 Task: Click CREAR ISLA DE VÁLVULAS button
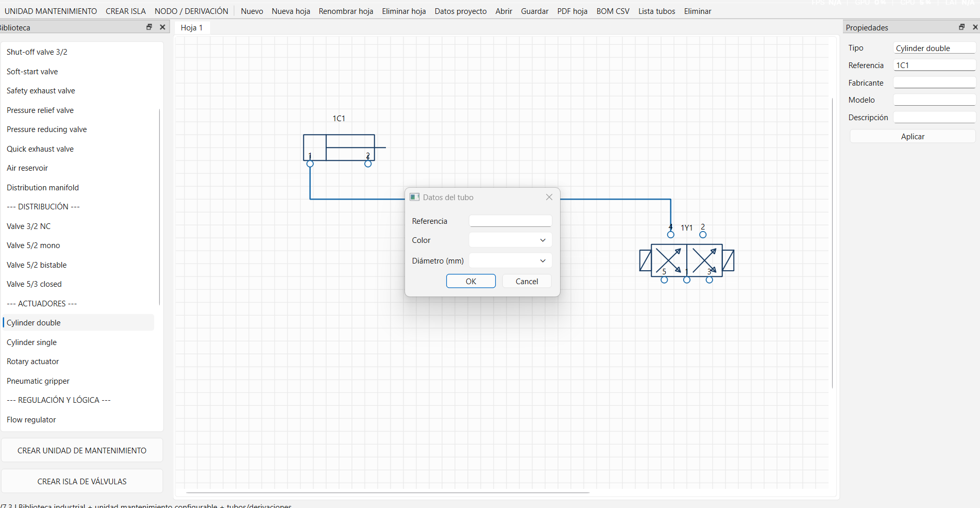point(82,481)
